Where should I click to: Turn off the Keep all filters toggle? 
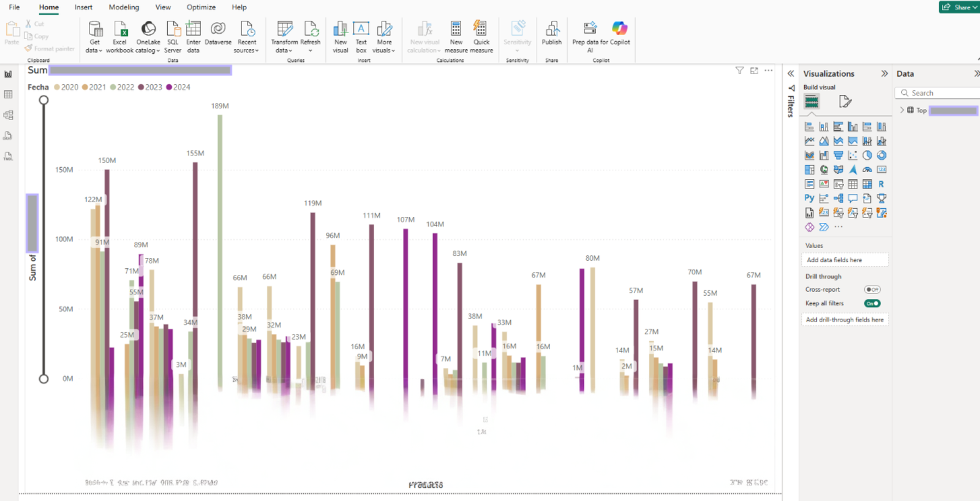tap(872, 303)
